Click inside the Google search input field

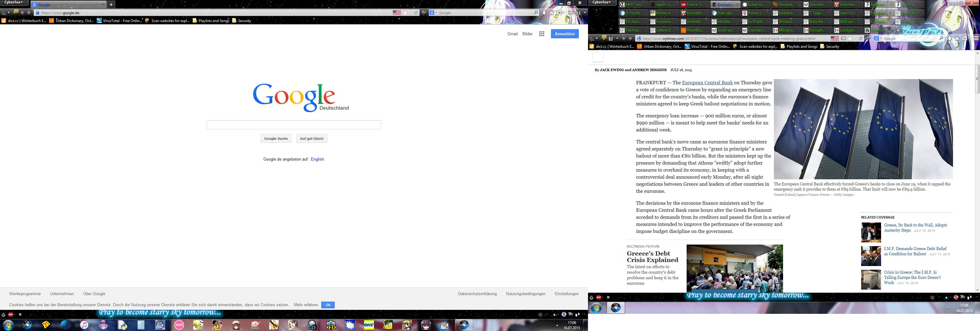pos(293,124)
